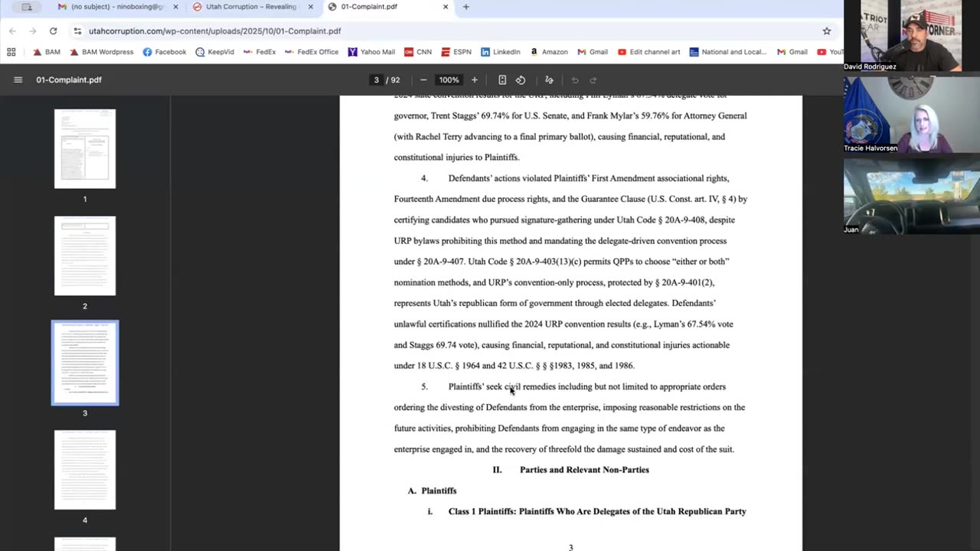Click the 01-Complaint.pdf title in PDF toolbar
This screenshot has width=980, height=551.
pyautogui.click(x=69, y=80)
